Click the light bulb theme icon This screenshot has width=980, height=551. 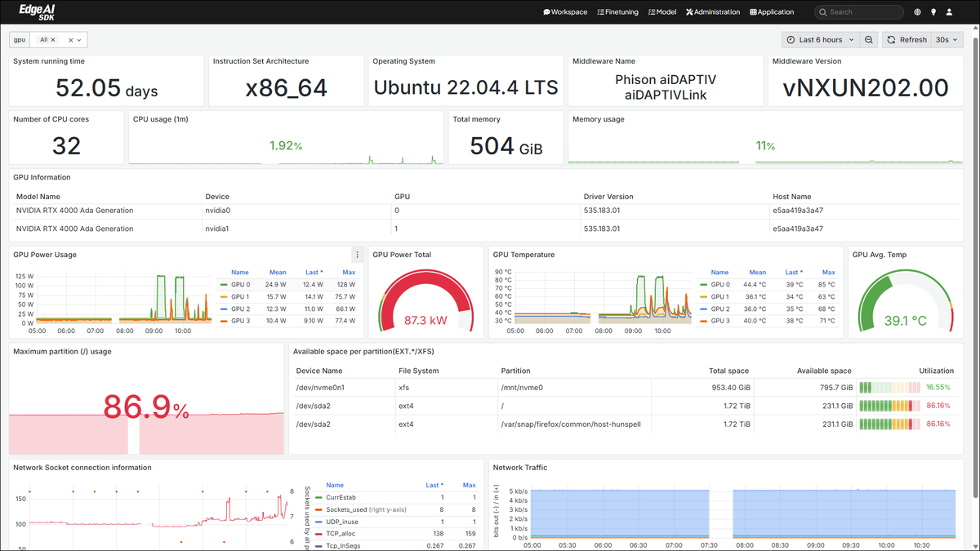coord(933,11)
